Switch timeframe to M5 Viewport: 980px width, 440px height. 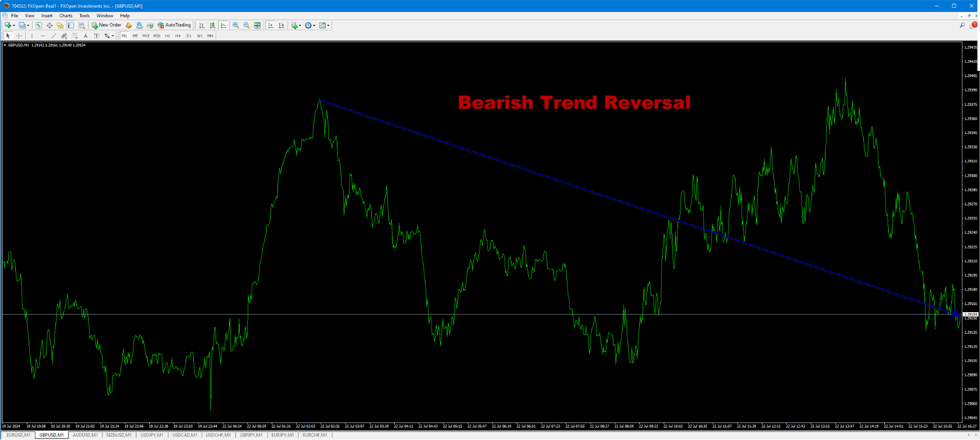[135, 36]
